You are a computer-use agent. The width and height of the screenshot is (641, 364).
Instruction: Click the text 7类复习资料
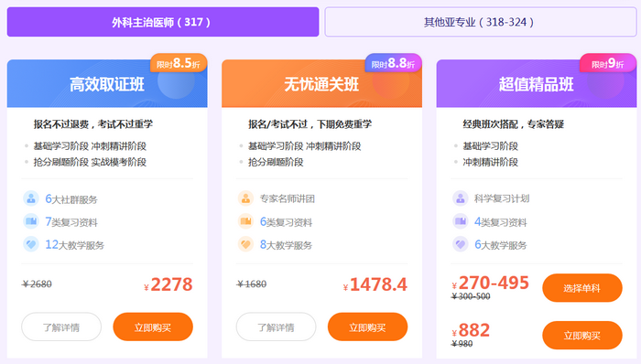click(x=71, y=222)
